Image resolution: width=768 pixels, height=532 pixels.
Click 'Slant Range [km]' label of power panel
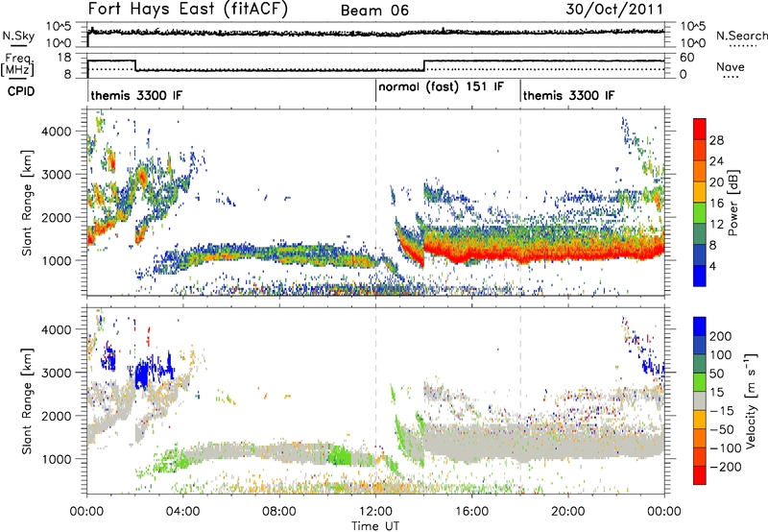27,203
